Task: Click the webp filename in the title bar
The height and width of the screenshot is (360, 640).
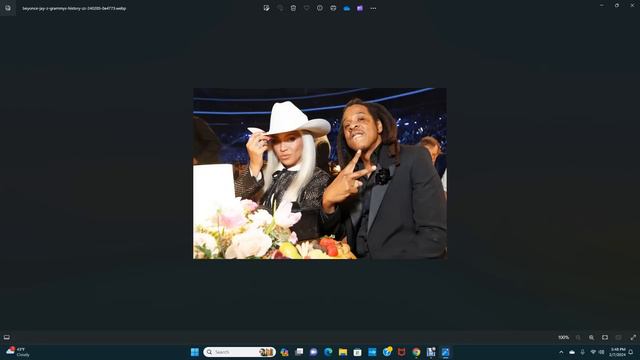Action: tap(74, 8)
